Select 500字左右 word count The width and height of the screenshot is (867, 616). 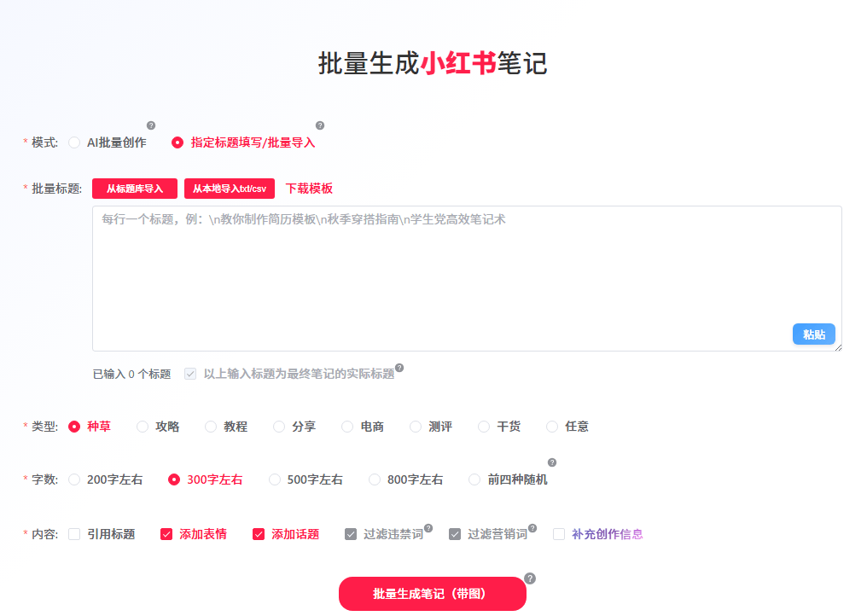tap(275, 480)
